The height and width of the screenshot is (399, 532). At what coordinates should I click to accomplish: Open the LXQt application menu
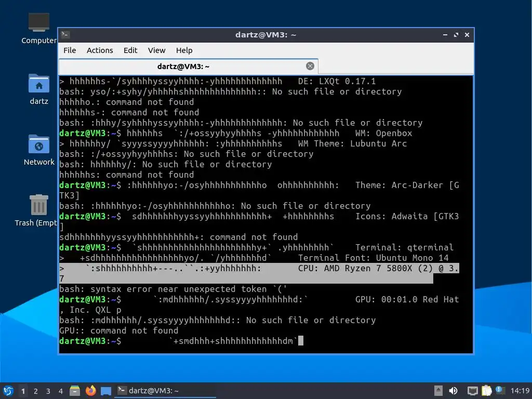tap(8, 391)
